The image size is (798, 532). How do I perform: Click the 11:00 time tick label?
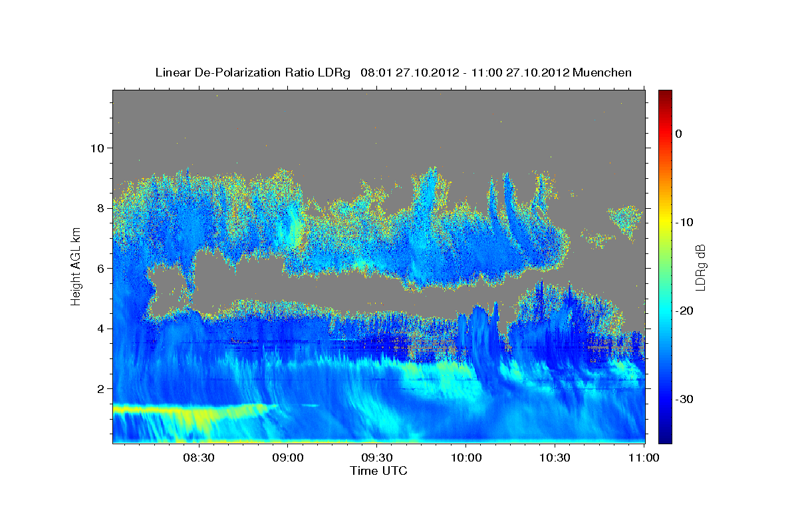pyautogui.click(x=643, y=458)
